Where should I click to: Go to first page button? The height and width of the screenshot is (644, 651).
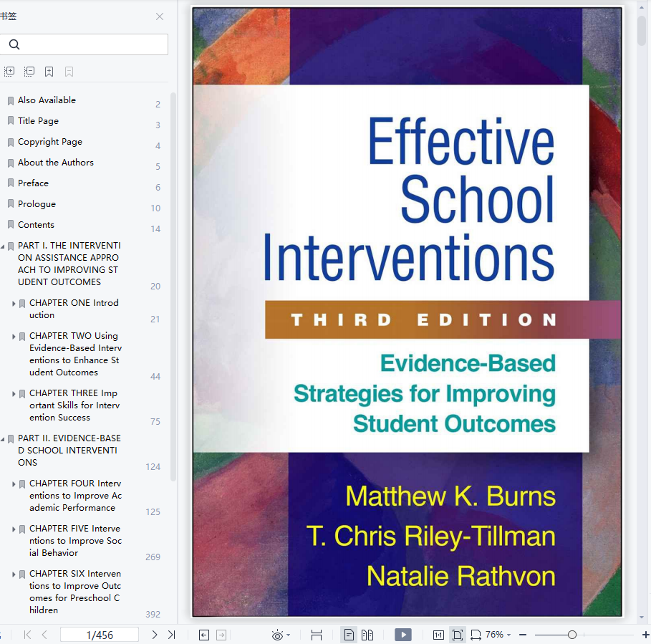tap(27, 635)
